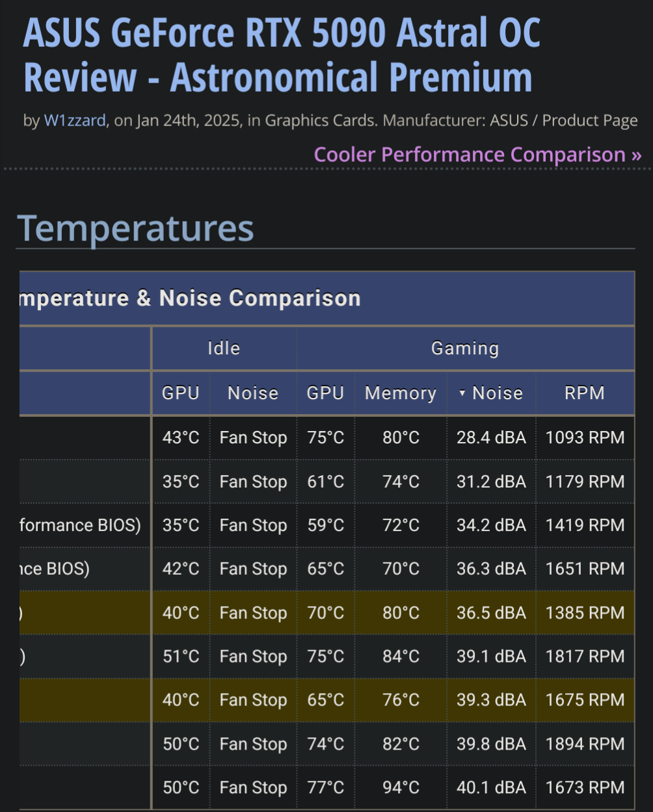Click the 1179 RPM value
The height and width of the screenshot is (812, 653).
(585, 482)
